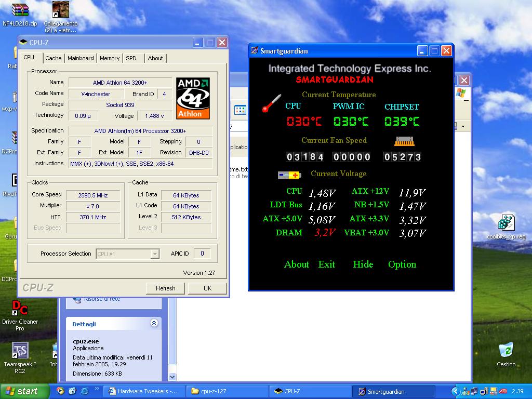This screenshot has height=399, width=532.
Task: Switch to Hardware Tweakers taskbar window
Action: point(143,391)
